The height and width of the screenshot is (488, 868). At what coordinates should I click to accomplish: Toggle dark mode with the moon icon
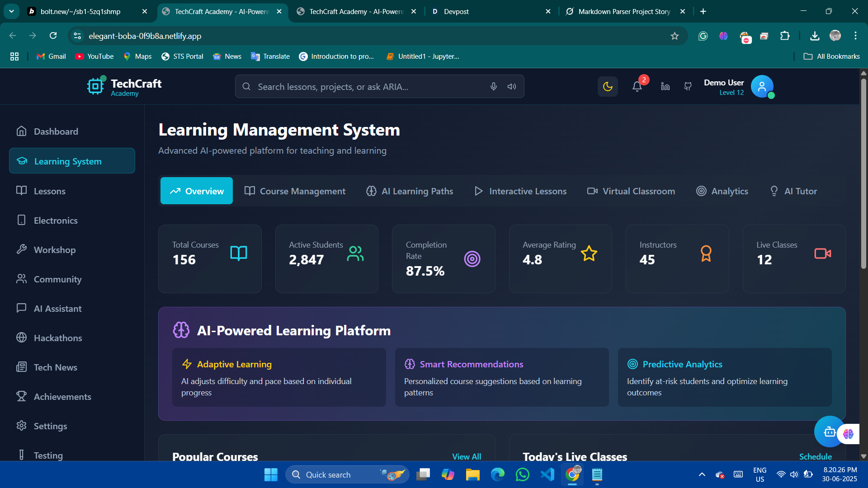click(608, 86)
